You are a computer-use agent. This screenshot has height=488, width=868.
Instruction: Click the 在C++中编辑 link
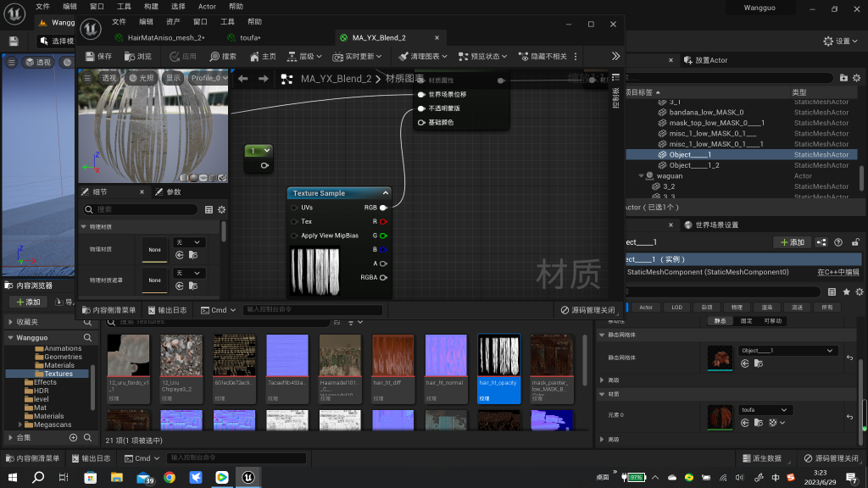click(x=837, y=272)
